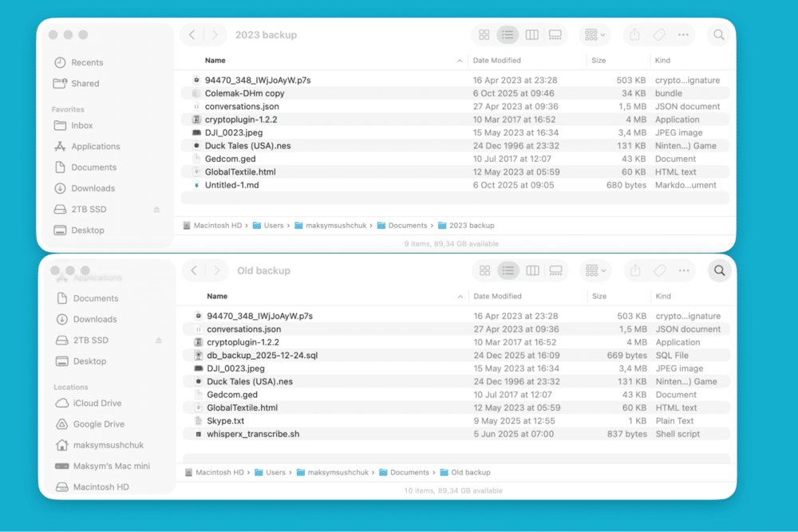798x532 pixels.
Task: Open Group By dropdown in Old backup window
Action: (x=595, y=270)
